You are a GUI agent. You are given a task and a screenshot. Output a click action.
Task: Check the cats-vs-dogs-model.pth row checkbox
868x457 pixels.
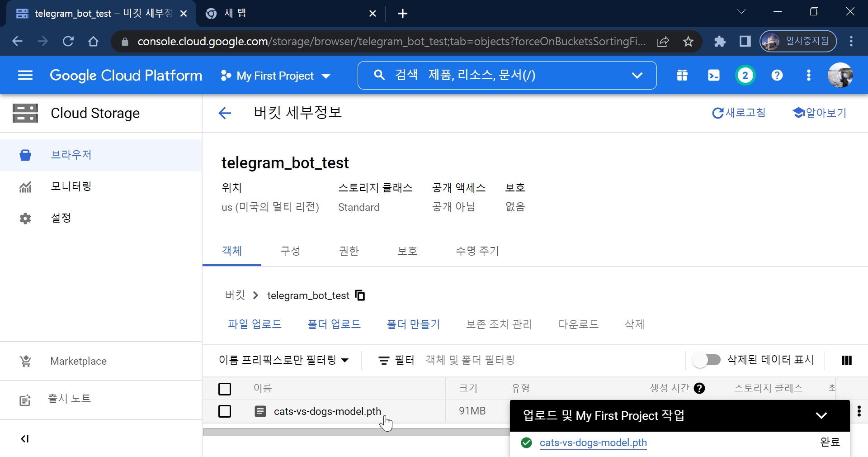(x=225, y=411)
